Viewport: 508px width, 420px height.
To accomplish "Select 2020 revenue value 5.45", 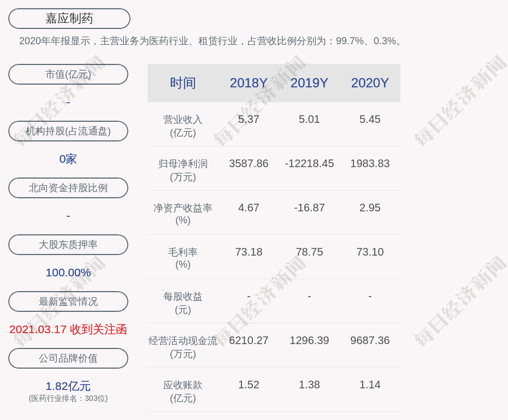I will 370,119.
